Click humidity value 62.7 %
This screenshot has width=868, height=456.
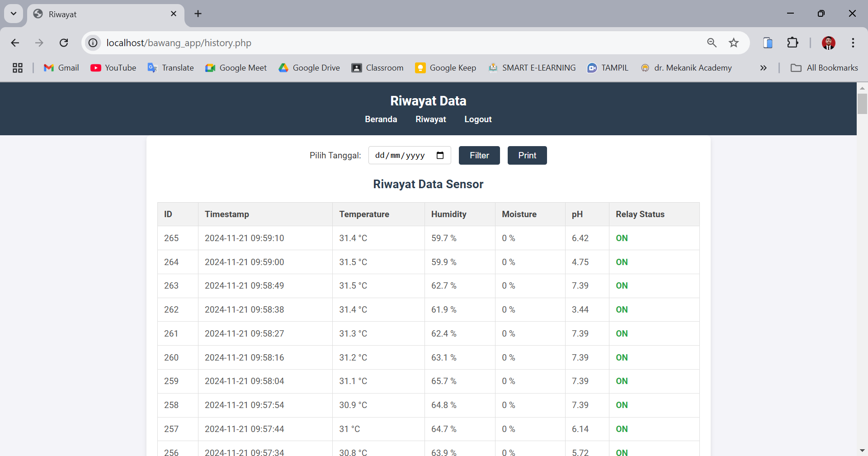pyautogui.click(x=443, y=286)
